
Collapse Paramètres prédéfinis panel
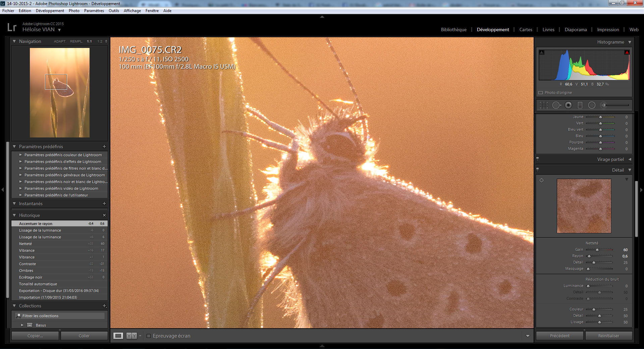coord(14,147)
